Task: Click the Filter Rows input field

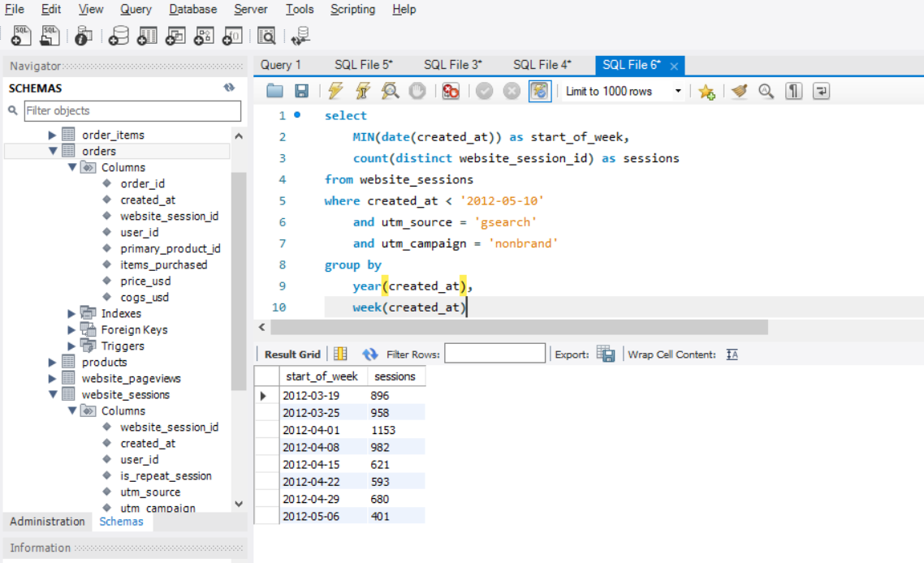Action: 495,354
